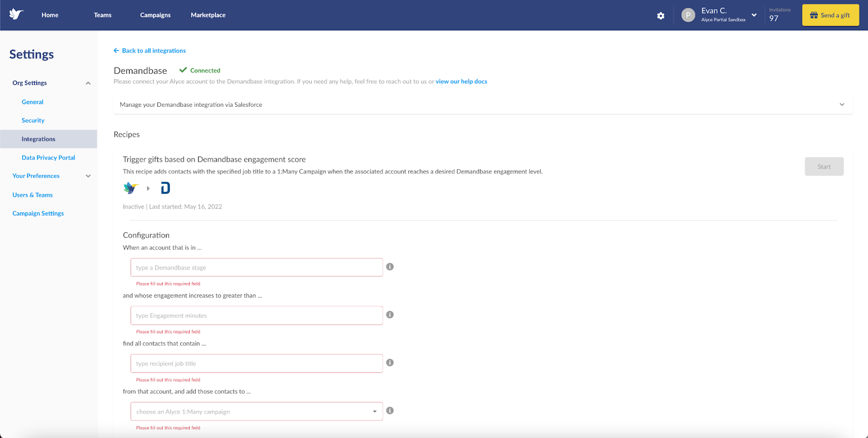This screenshot has width=868, height=438.
Task: Click the user avatar circle with the letter P
Action: (688, 15)
